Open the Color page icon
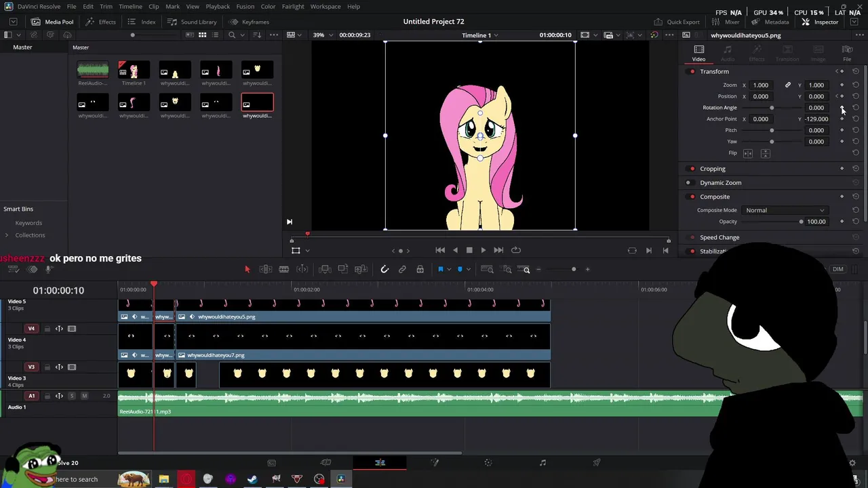868x488 pixels. (x=488, y=462)
